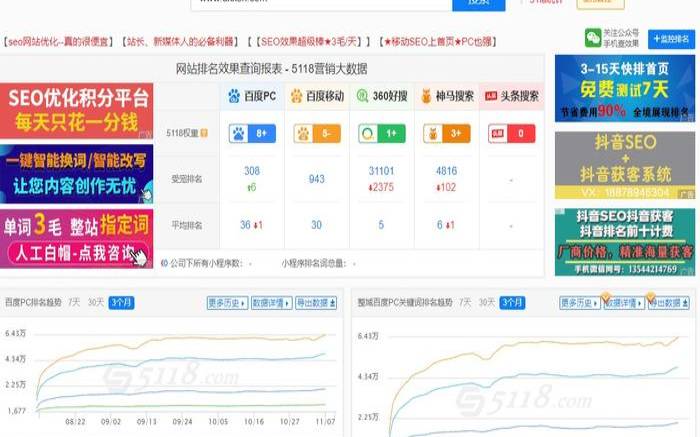Open 数据详情 in 百度PC排名趋势 panel
700x437 pixels.
point(271,303)
